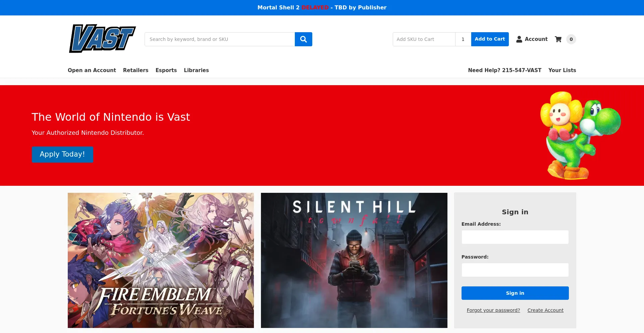The width and height of the screenshot is (644, 333).
Task: Click The World of Nintendo is Vast heading
Action: pos(111,117)
